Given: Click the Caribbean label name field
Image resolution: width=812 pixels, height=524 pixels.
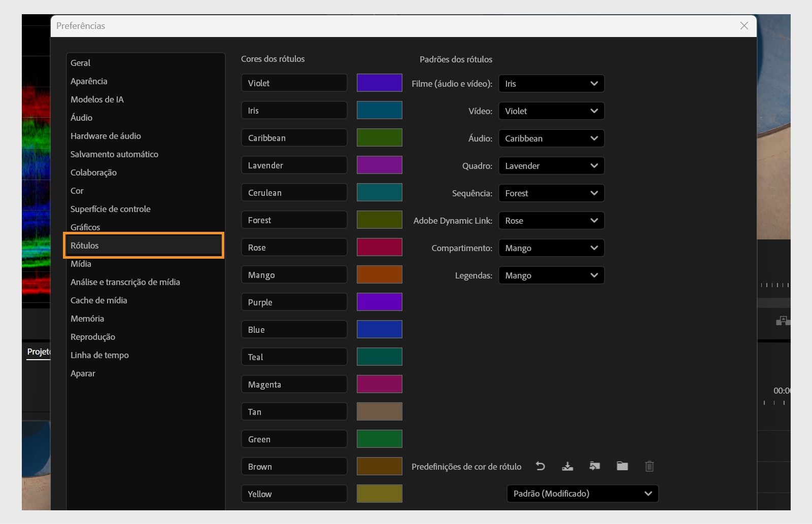Looking at the screenshot, I should click(294, 138).
